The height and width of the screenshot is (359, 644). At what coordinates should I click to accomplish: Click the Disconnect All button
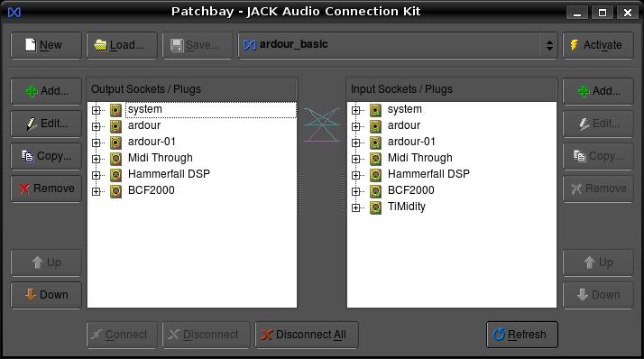coord(307,335)
